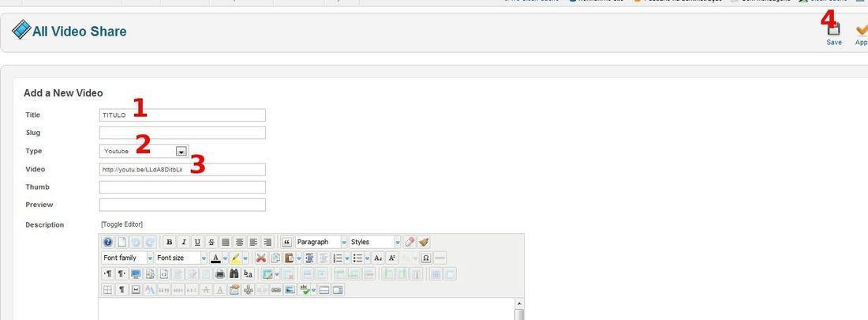Click the Indent icon
This screenshot has width=868, height=320.
tap(309, 258)
